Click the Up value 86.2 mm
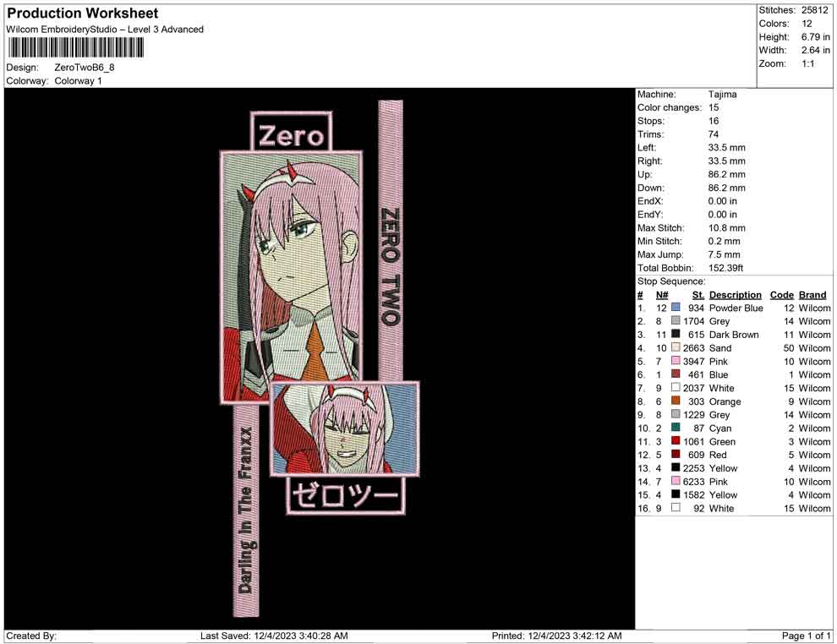 click(726, 174)
